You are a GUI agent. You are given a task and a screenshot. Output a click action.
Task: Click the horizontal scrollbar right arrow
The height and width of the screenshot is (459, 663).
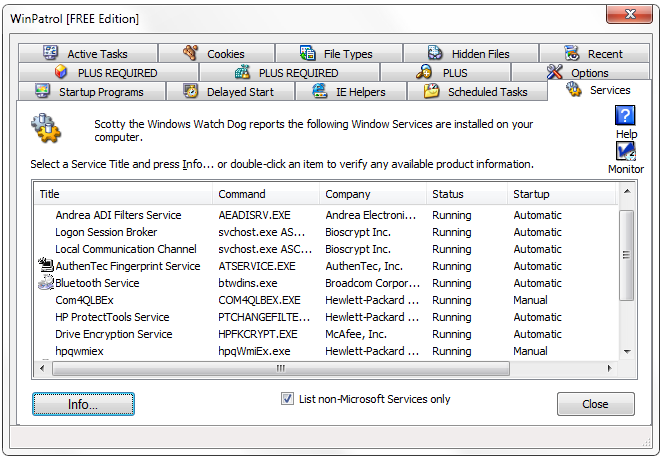(609, 368)
